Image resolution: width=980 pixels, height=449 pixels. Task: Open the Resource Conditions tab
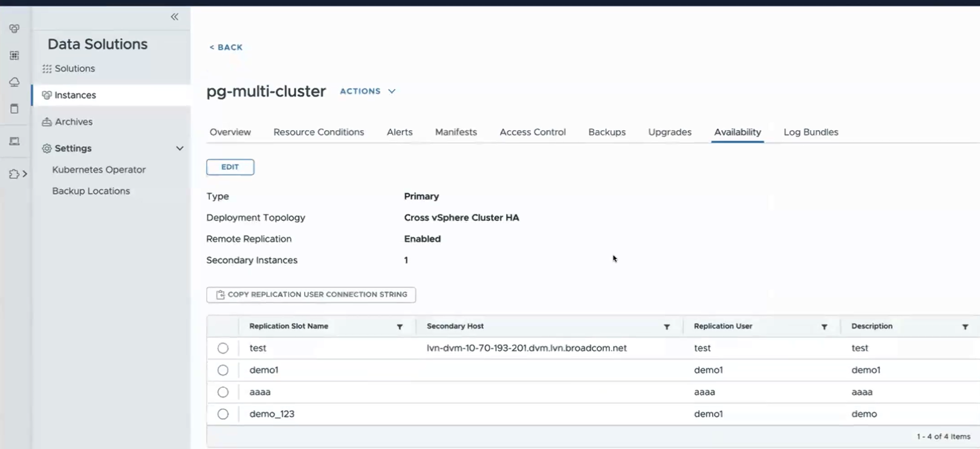pos(319,132)
